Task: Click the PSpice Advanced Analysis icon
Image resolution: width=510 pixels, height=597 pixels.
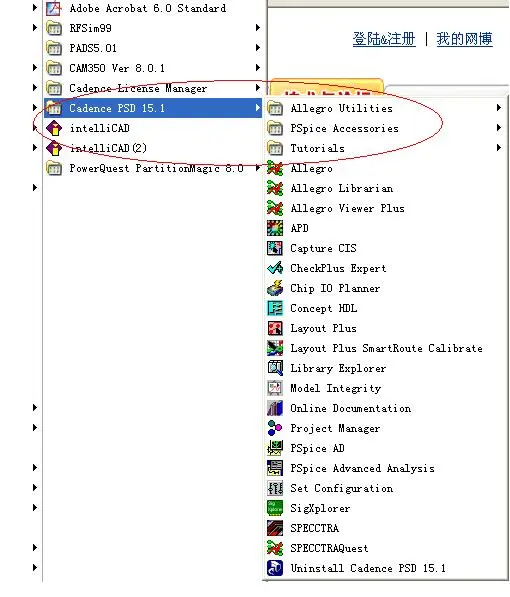Action: pos(275,468)
